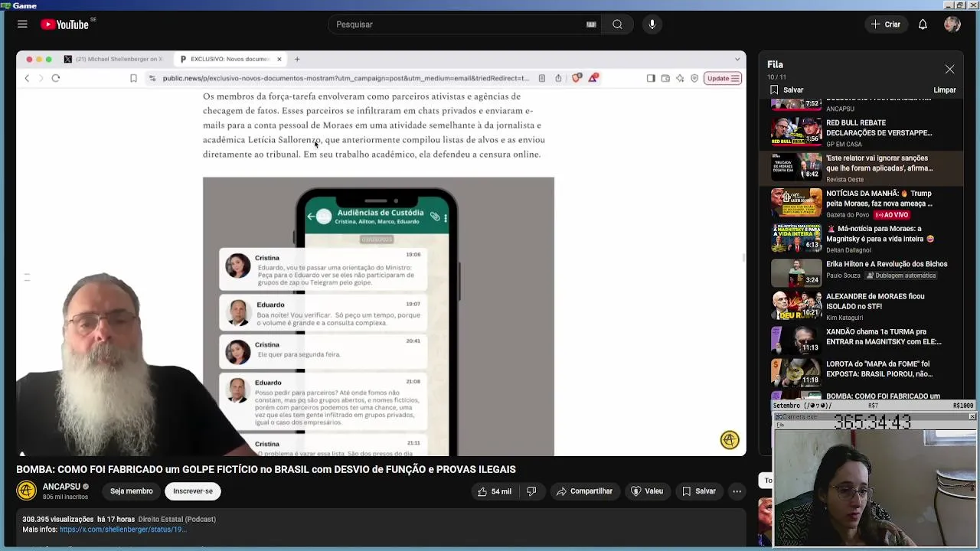The width and height of the screenshot is (980, 551).
Task: Click 'Gazeta do Povo' channel name
Action: pyautogui.click(x=848, y=215)
